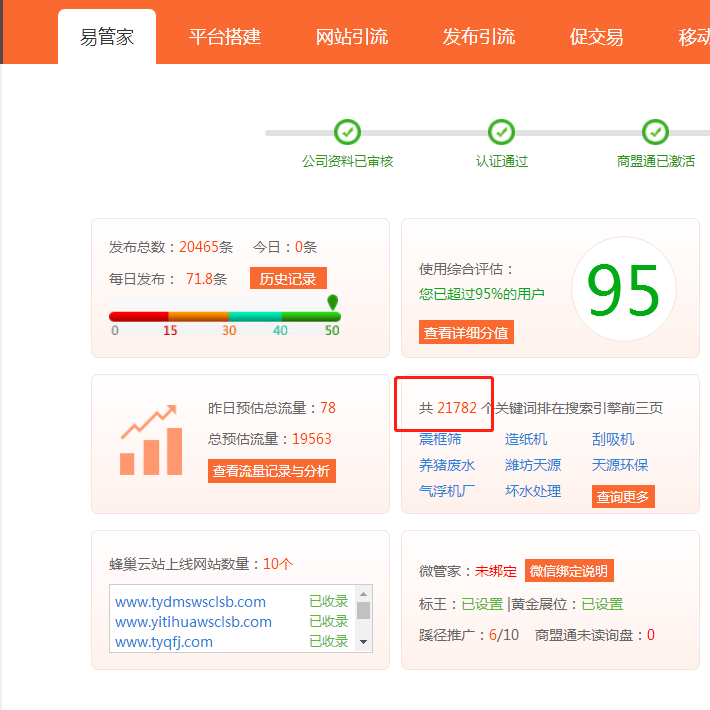Screen dimensions: 710x710
Task: Click the 商盟通已激活 green checkmark icon
Action: (x=655, y=132)
